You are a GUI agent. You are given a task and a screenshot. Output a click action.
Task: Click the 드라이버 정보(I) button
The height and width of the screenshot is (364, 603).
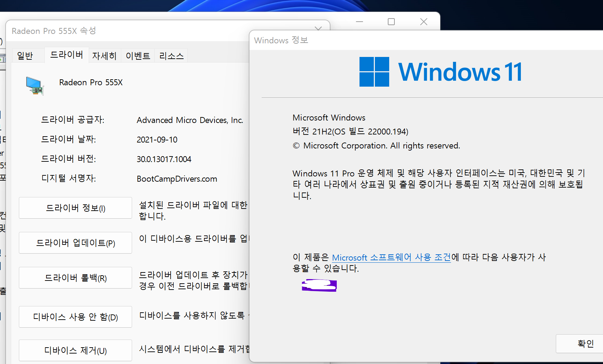point(75,208)
